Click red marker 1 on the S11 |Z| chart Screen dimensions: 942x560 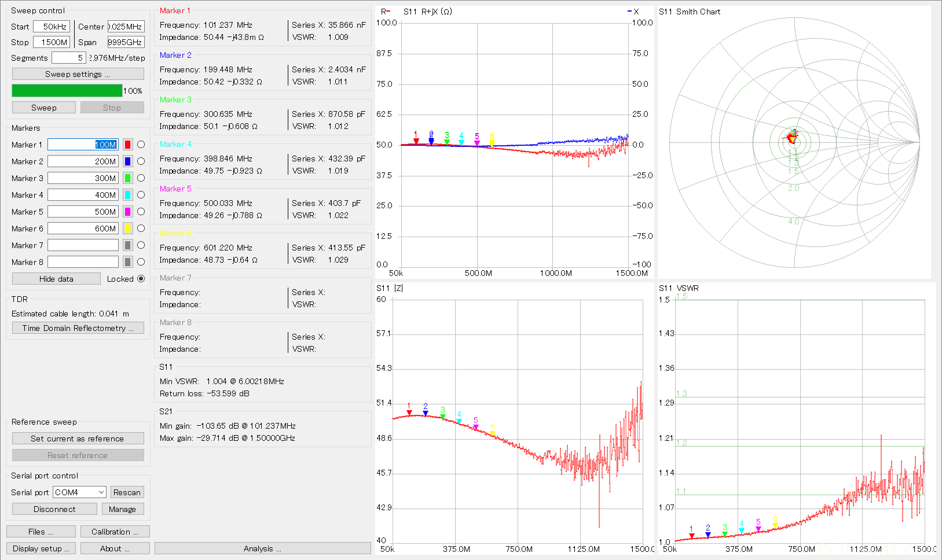pyautogui.click(x=409, y=412)
